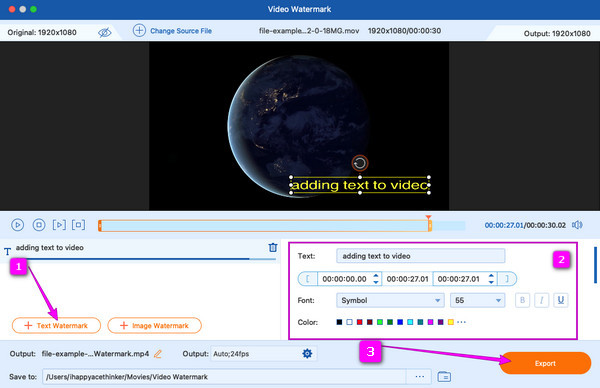Screen dimensions: 600x388
Task: Select the blue color swatch
Action: click(x=400, y=322)
